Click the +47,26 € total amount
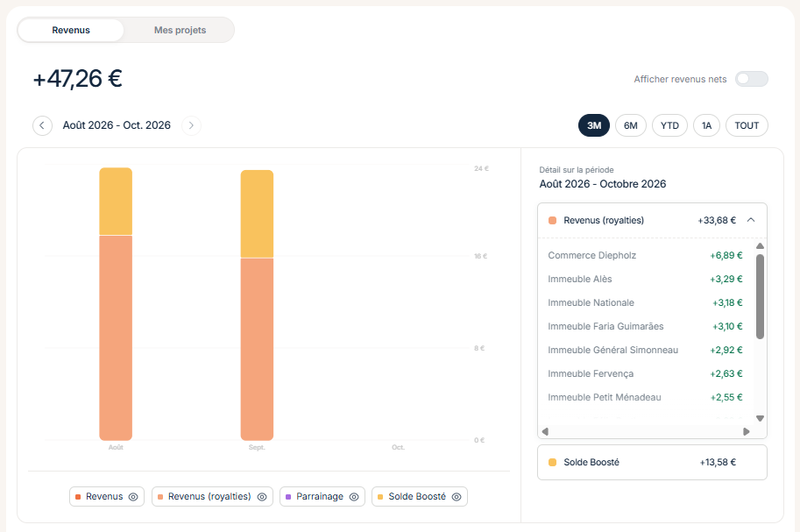The width and height of the screenshot is (800, 532). coord(78,79)
